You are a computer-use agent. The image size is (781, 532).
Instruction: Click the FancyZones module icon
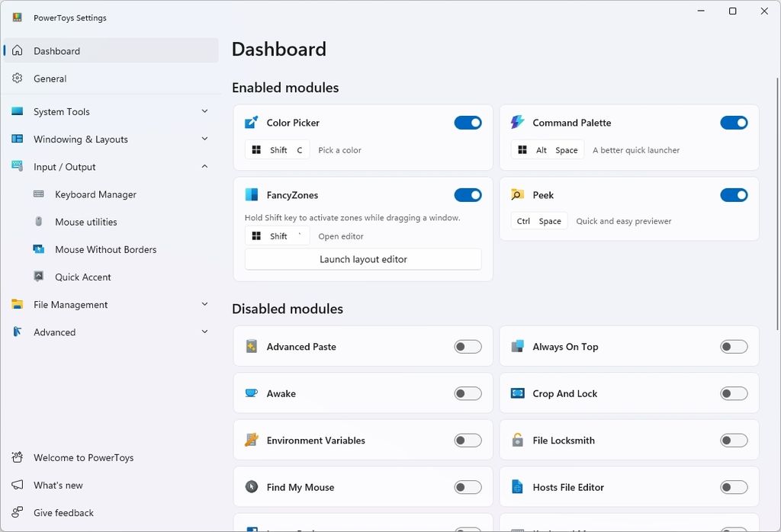[x=252, y=194]
